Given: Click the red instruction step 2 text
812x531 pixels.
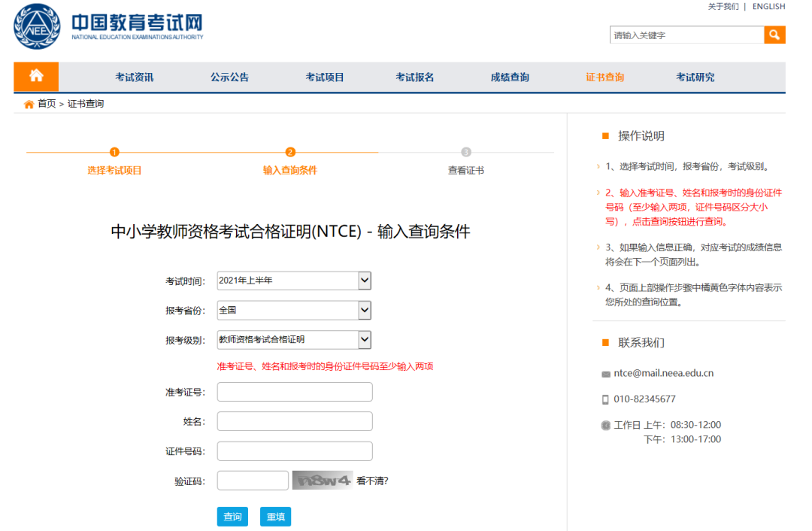Looking at the screenshot, I should pos(693,208).
